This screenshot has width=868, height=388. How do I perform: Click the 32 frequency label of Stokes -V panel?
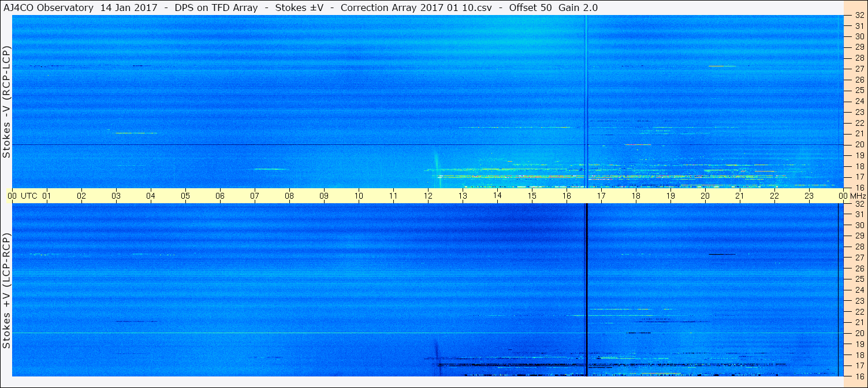[x=859, y=16]
